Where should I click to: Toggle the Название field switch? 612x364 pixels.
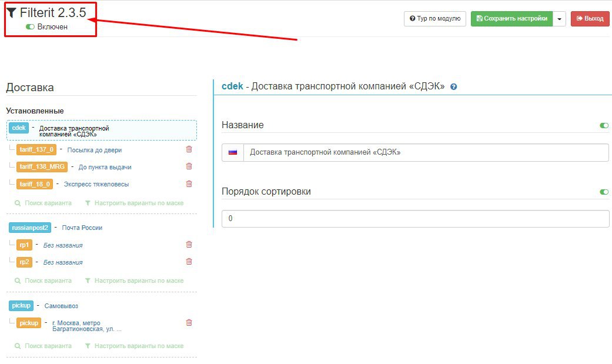604,125
